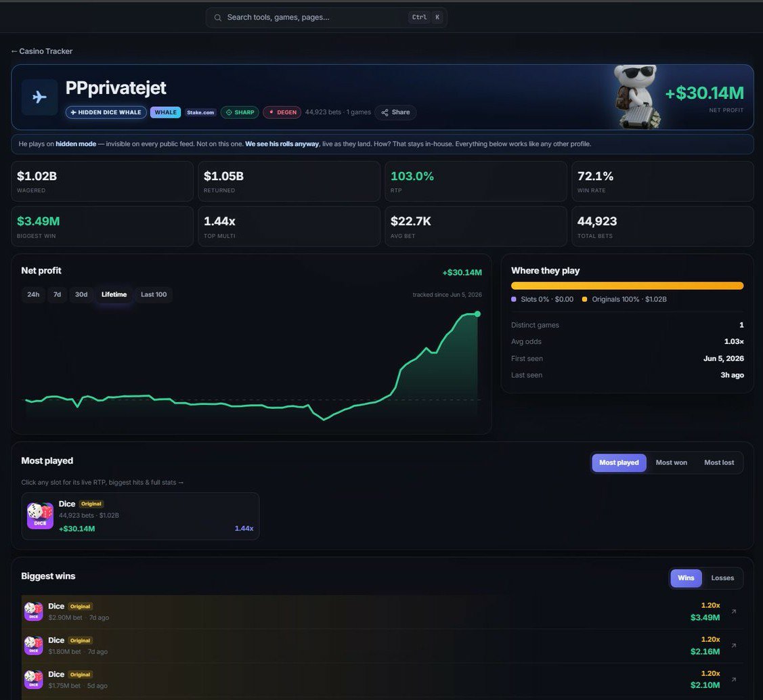Click Dice icon in $3.49M win row
Viewport: 763px width, 700px height.
point(34,611)
